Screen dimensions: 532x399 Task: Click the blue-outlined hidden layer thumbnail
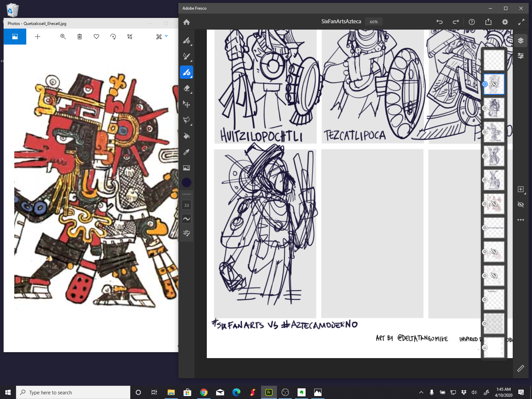coord(494,84)
